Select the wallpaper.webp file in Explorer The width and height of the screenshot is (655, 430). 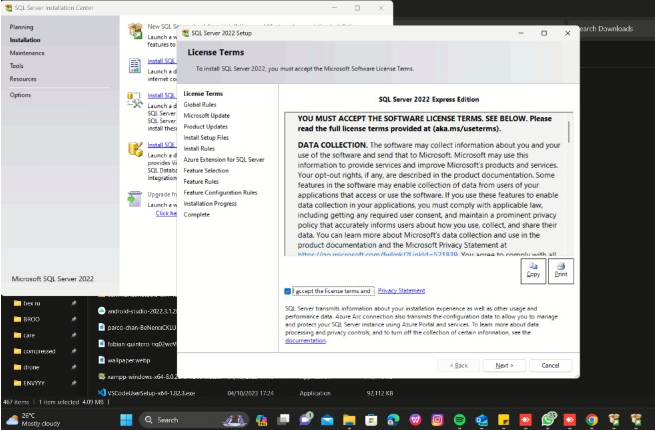pyautogui.click(x=129, y=360)
